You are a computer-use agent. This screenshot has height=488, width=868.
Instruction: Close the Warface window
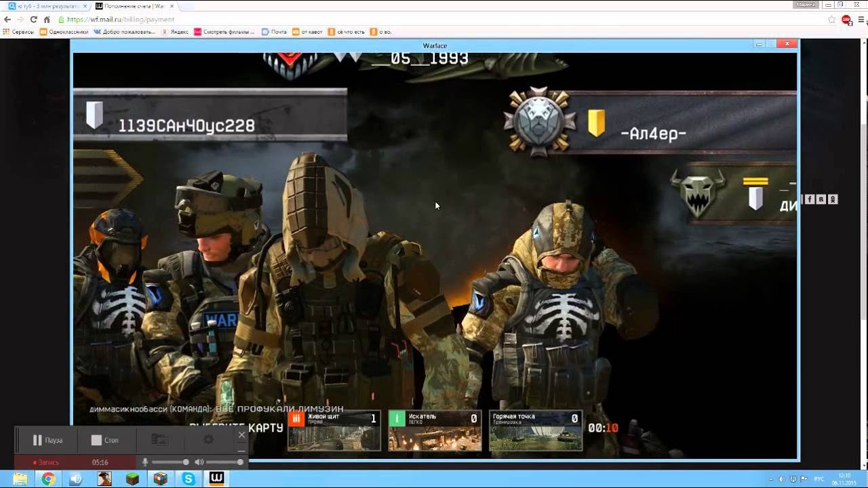(x=787, y=44)
